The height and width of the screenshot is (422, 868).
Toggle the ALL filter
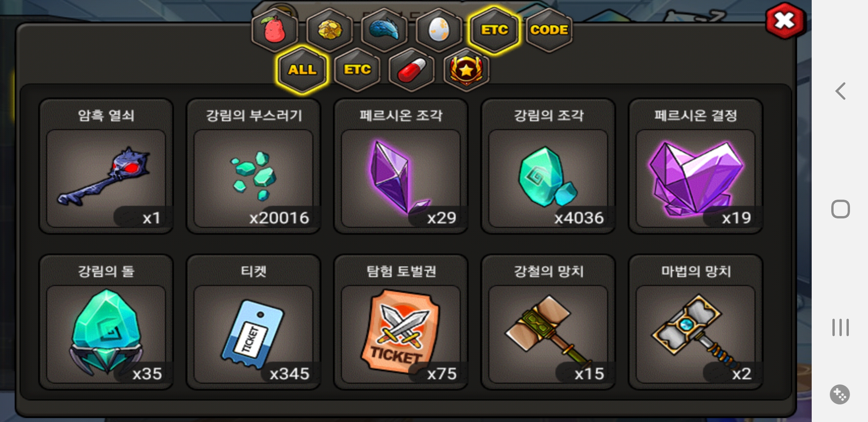[302, 70]
